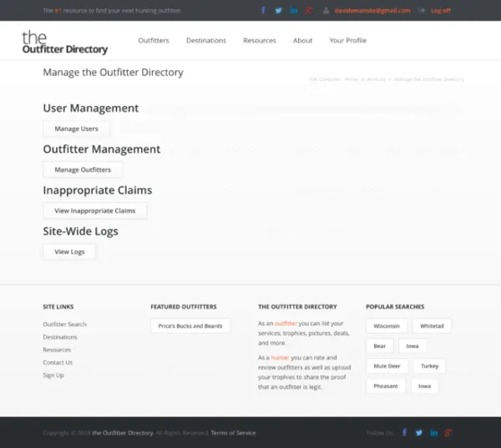The width and height of the screenshot is (501, 448).
Task: Click the Outfitter Management heading
Action: 102,149
